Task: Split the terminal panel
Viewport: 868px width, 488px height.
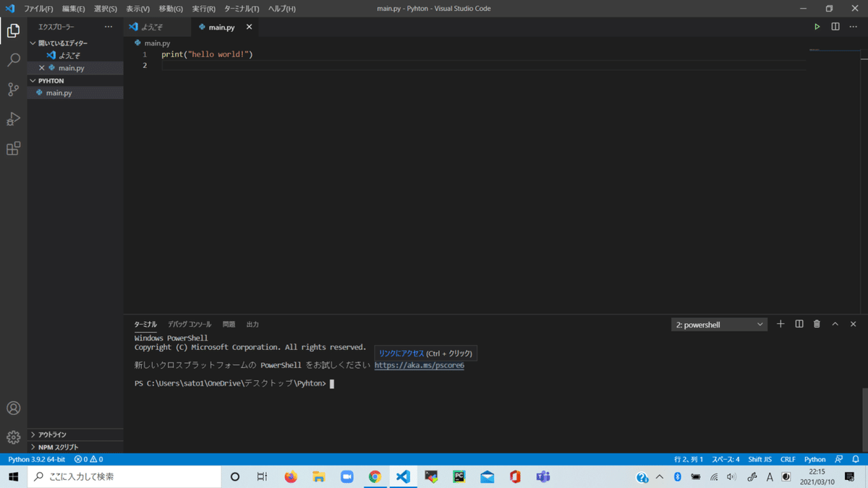Action: pos(799,325)
